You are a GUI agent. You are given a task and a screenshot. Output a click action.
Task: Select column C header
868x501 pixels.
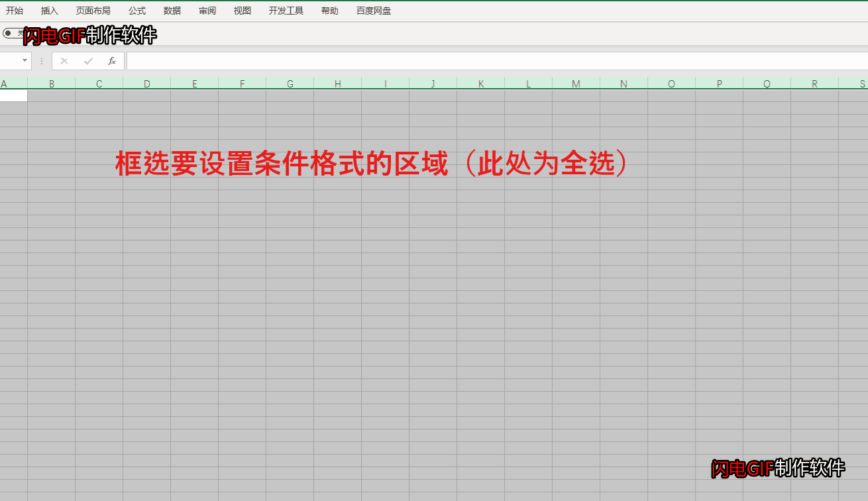[99, 83]
